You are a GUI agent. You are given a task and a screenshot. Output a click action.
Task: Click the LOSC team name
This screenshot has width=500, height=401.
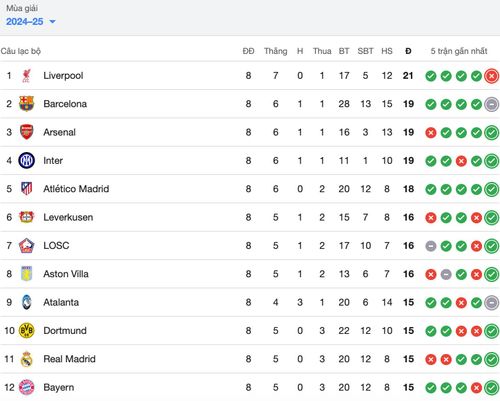click(56, 246)
